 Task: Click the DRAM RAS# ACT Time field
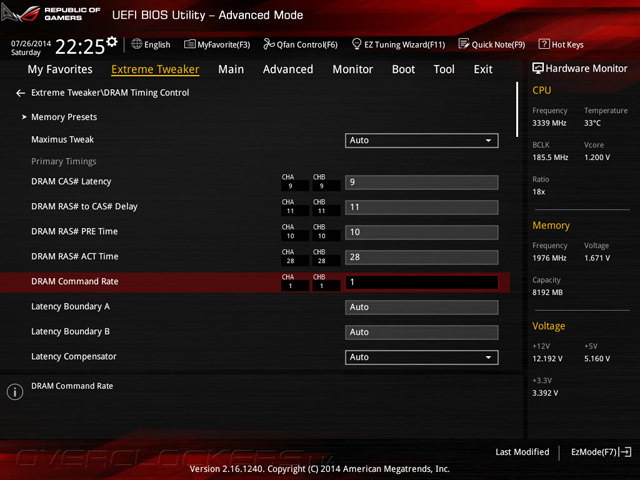pyautogui.click(x=422, y=257)
